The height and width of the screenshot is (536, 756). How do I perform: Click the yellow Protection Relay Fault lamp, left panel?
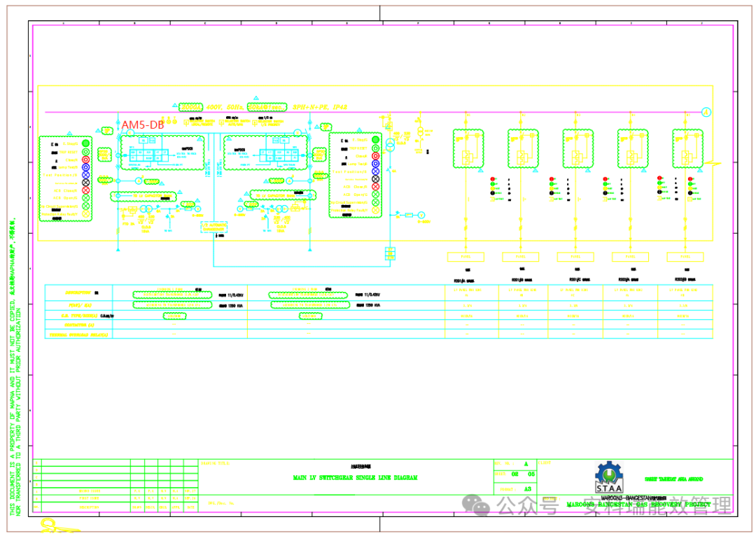pos(86,213)
